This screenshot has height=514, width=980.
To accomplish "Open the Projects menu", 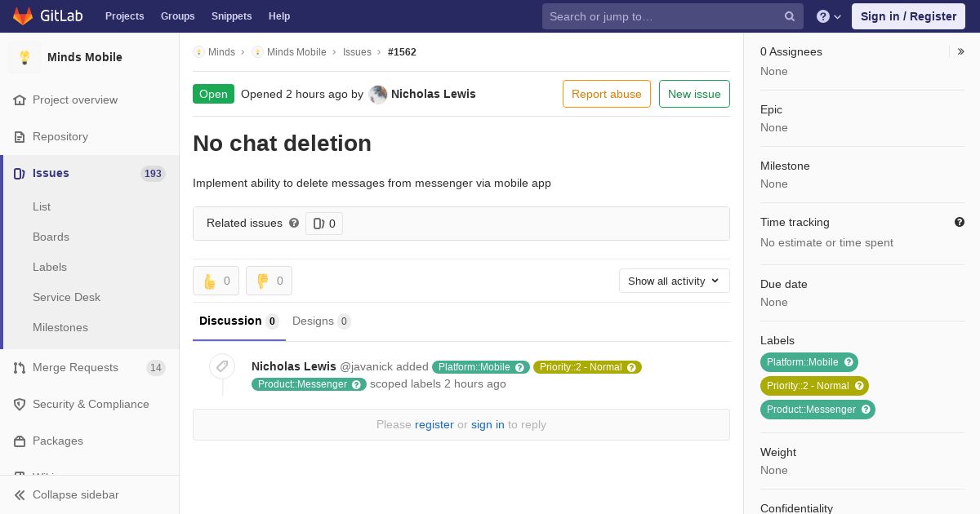I will [124, 16].
